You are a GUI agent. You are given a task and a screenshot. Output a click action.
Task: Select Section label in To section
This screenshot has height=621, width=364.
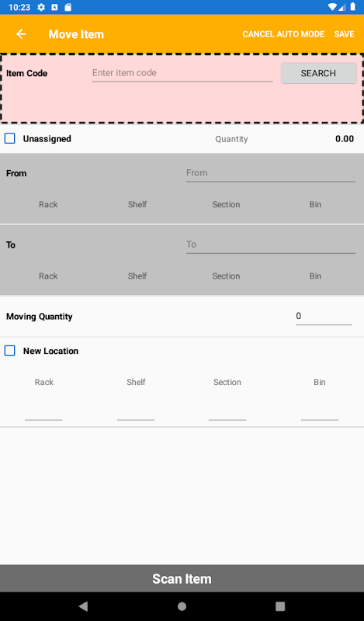[x=226, y=276]
